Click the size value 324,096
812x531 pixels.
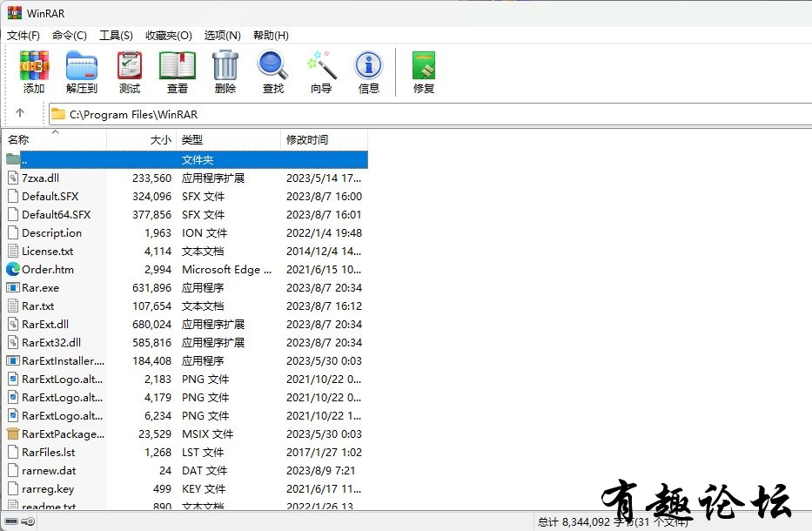pos(151,197)
